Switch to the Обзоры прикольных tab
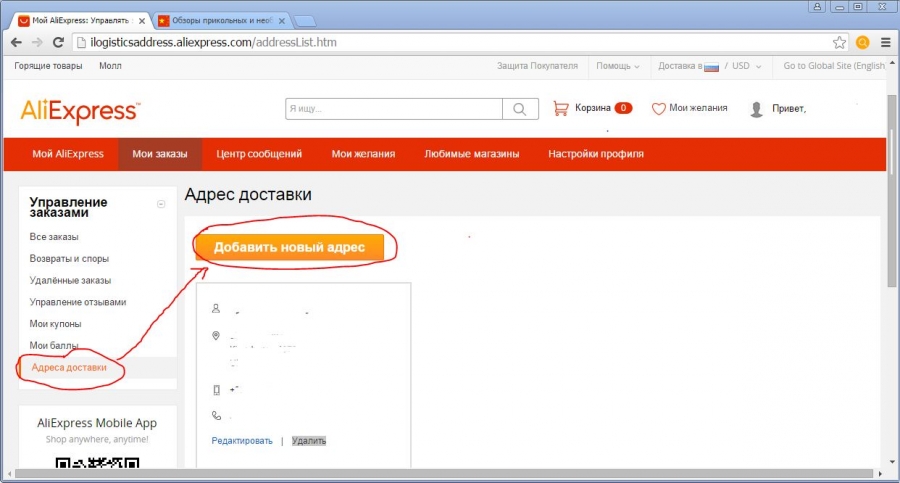The height and width of the screenshot is (483, 900). click(x=222, y=21)
